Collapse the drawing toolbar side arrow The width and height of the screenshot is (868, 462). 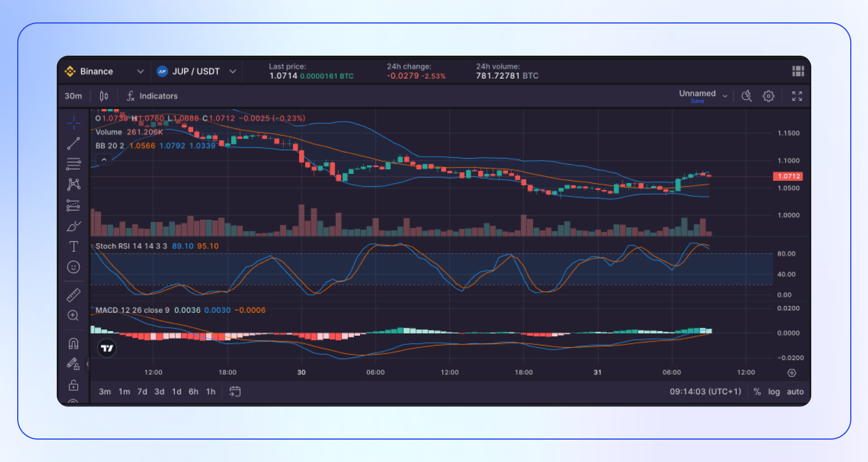pos(87,364)
